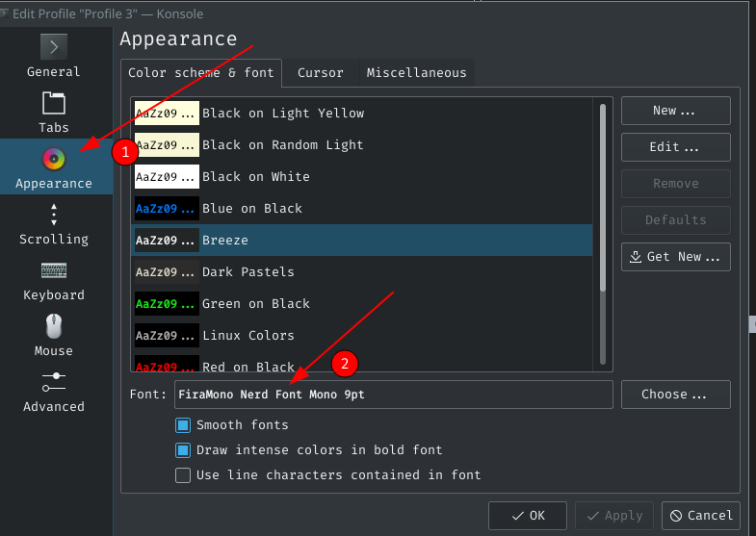Screen dimensions: 756x536
Task: Open the Advanced sliders icon
Action: point(54,381)
